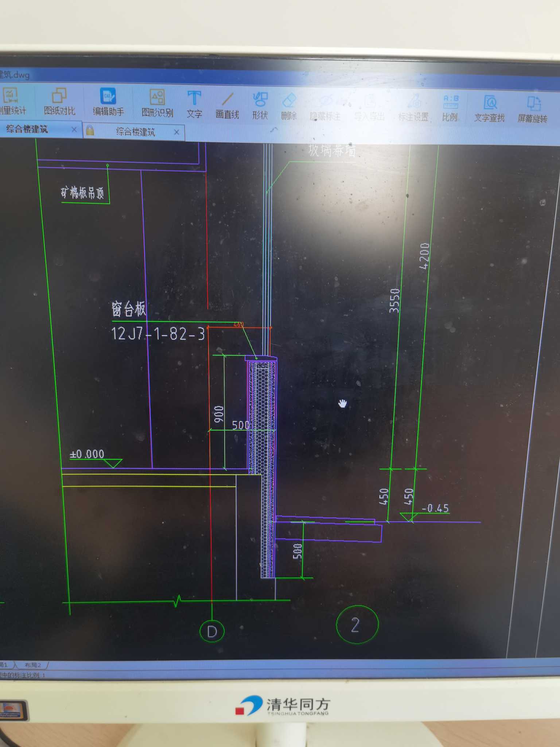Select the 画直线 draw line tool

click(x=227, y=106)
